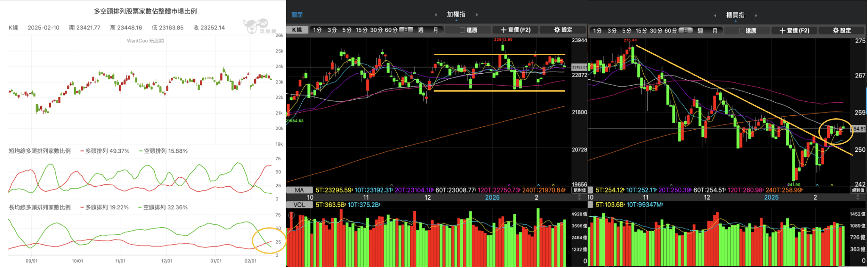Switch 加權指 chart to 週 timeframe
The height and width of the screenshot is (268, 868).
point(421,30)
